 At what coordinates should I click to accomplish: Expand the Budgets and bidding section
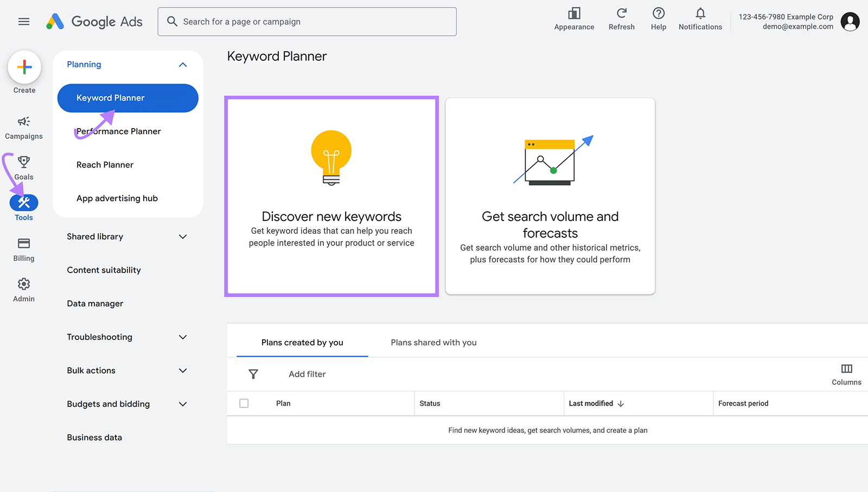(x=183, y=403)
